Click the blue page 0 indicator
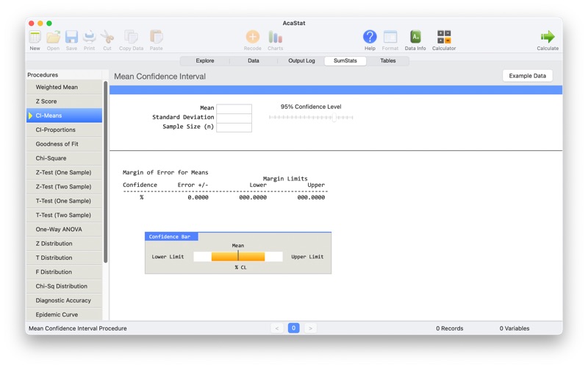Viewport: 588px width, 368px height. point(293,328)
